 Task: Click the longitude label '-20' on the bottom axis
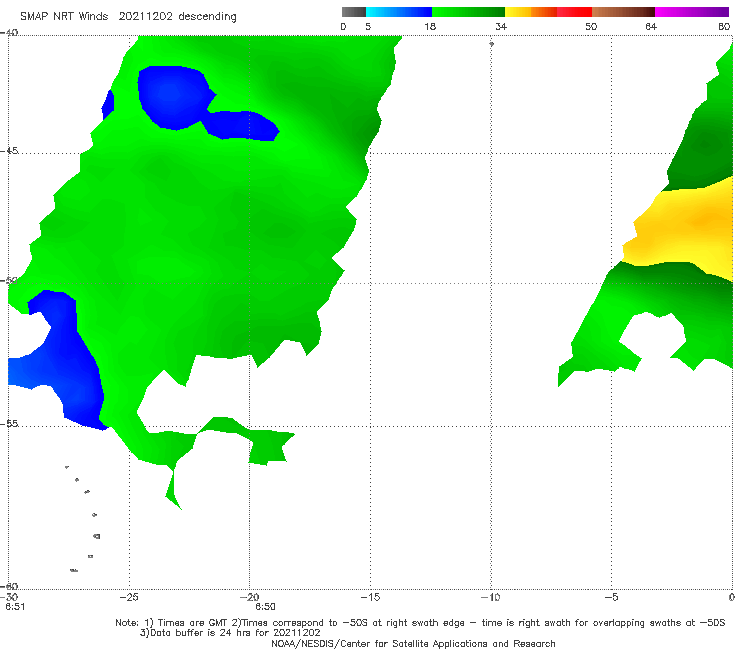click(x=250, y=597)
